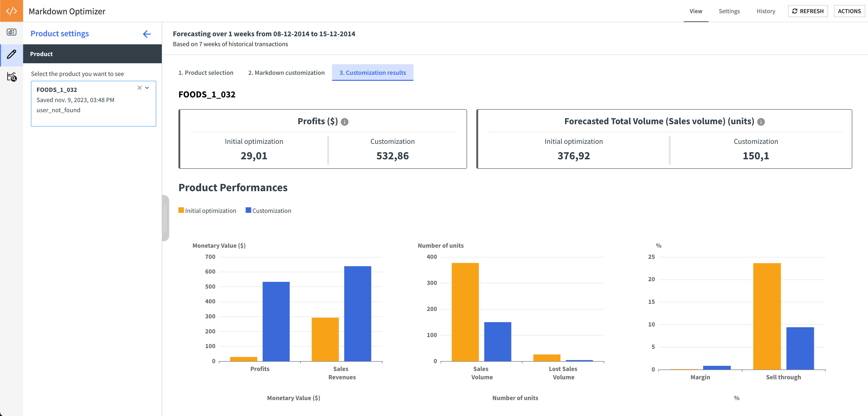The height and width of the screenshot is (416, 868).
Task: Click the Markdown Optimizer app logo
Action: tap(11, 10)
